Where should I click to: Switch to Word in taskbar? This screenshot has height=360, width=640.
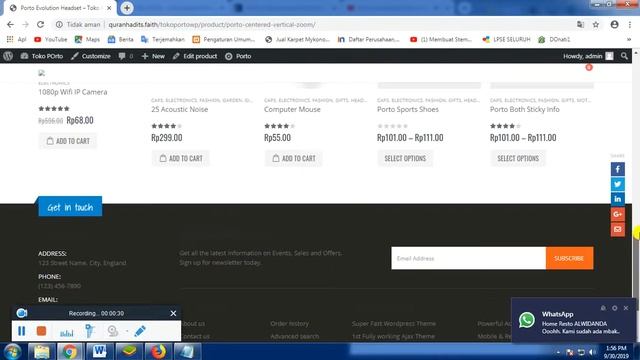(99, 351)
